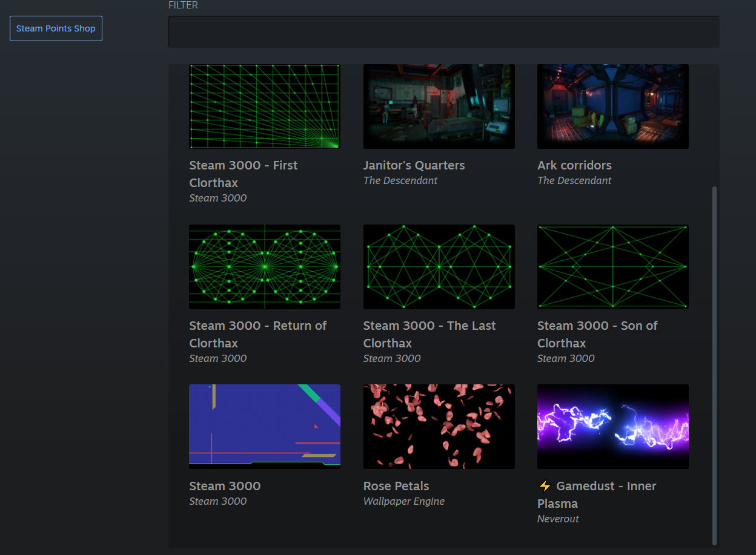Pick the Gamedust - Inner Plasma thumbnail
Image resolution: width=756 pixels, height=555 pixels.
pyautogui.click(x=613, y=427)
